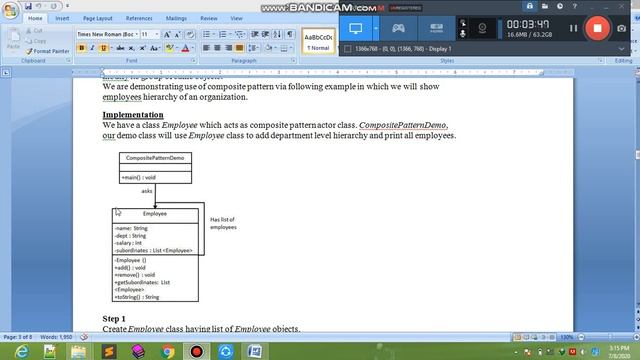Click the Words count in status bar
Image resolution: width=640 pixels, height=360 pixels.
coord(56,337)
